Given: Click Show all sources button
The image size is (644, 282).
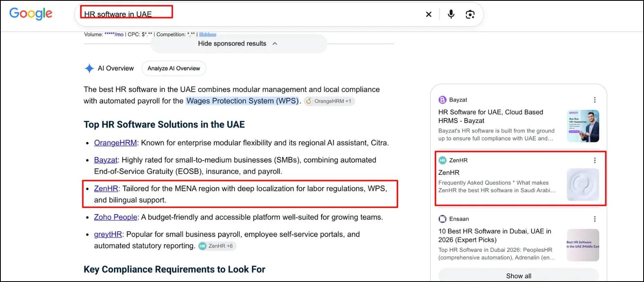Looking at the screenshot, I should tap(518, 276).
